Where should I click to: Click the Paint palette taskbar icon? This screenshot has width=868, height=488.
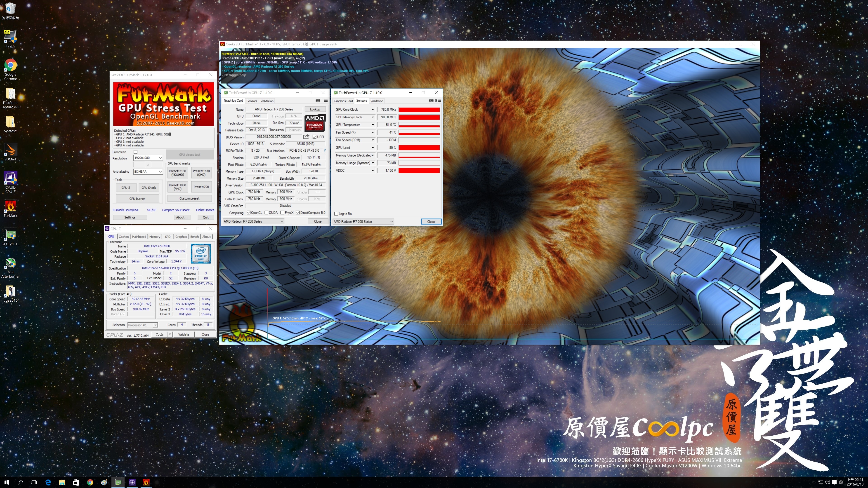coord(104,482)
